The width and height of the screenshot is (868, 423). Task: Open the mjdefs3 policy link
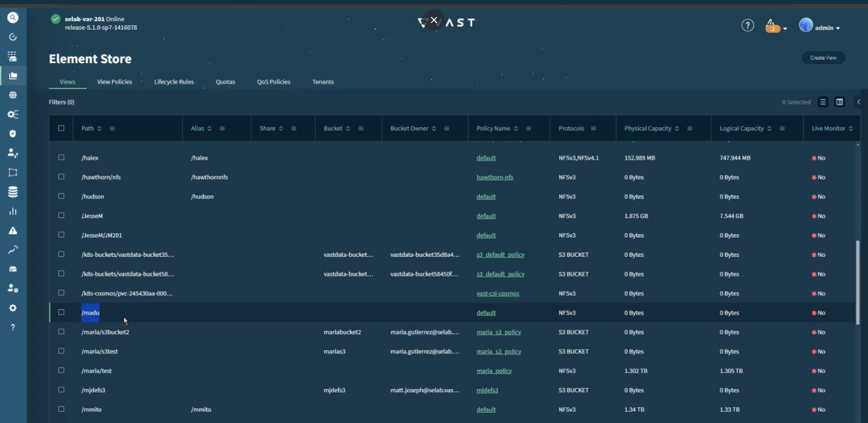click(488, 390)
